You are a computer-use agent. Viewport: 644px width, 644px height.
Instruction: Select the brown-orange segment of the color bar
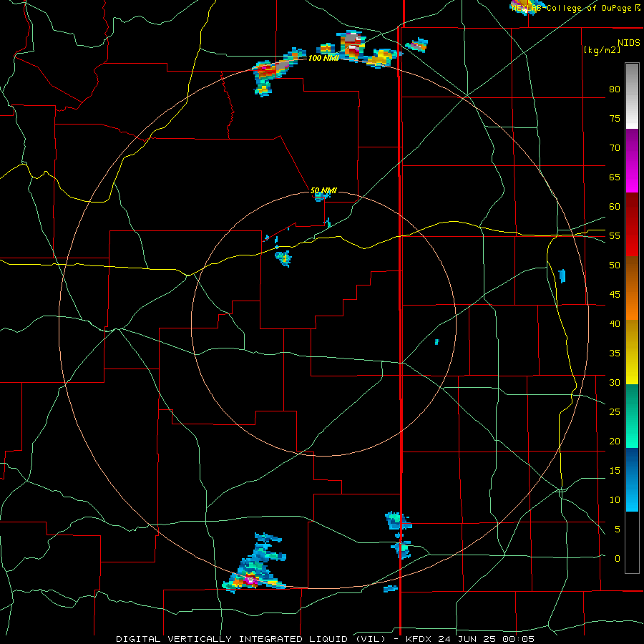pos(632,288)
